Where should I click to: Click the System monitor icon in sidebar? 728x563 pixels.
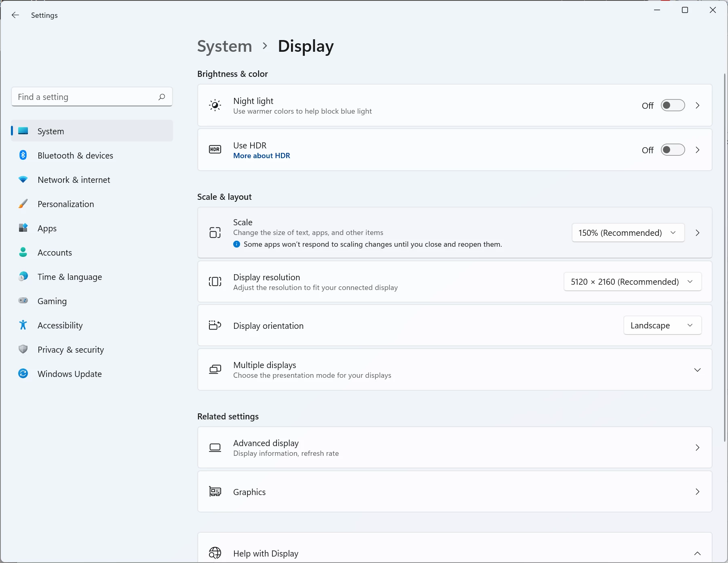point(23,131)
